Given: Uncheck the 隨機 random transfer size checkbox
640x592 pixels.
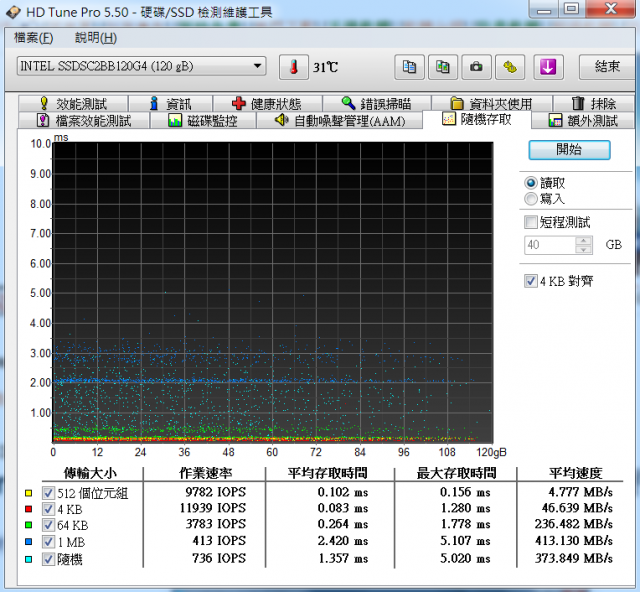Looking at the screenshot, I should tap(48, 559).
